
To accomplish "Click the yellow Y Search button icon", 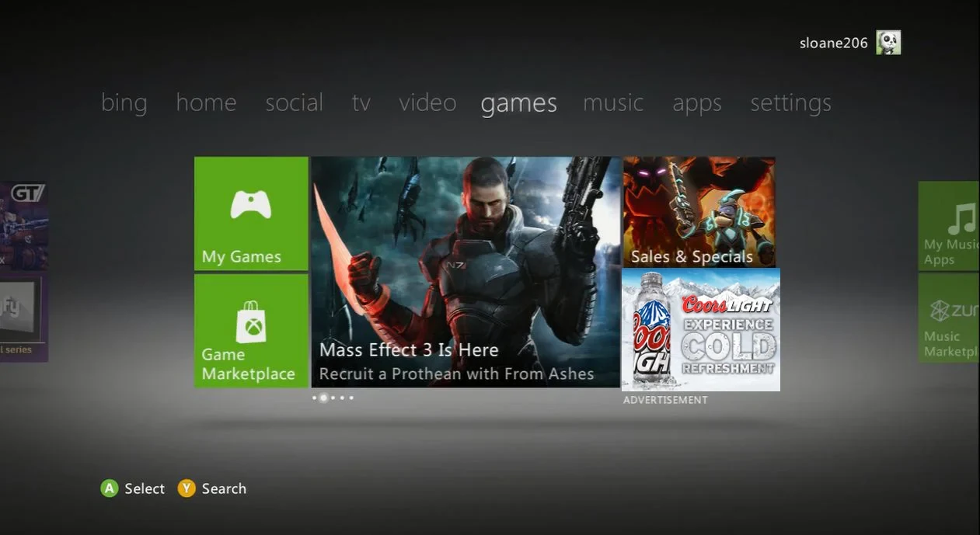I will [x=187, y=488].
